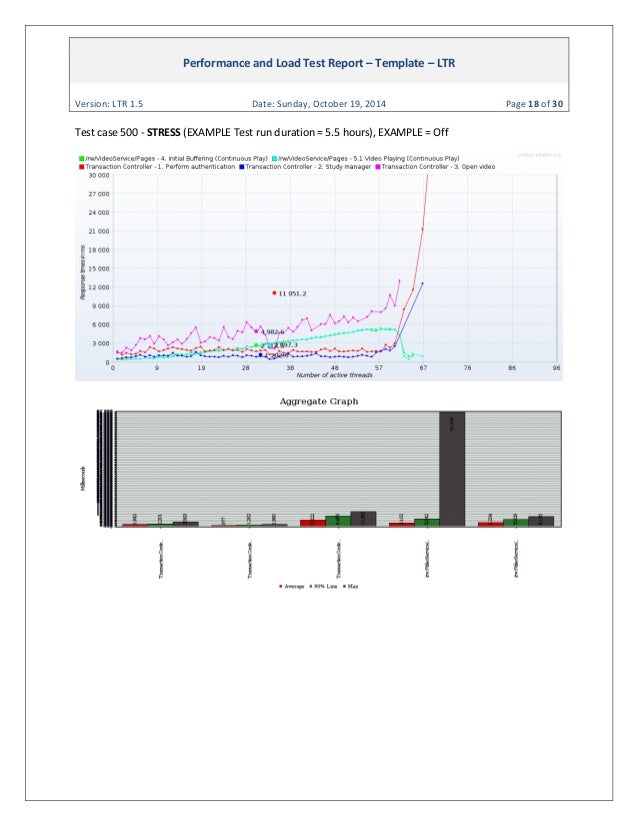
Task: Click the "Aggregate Graph" chart title
Action: pyautogui.click(x=319, y=401)
